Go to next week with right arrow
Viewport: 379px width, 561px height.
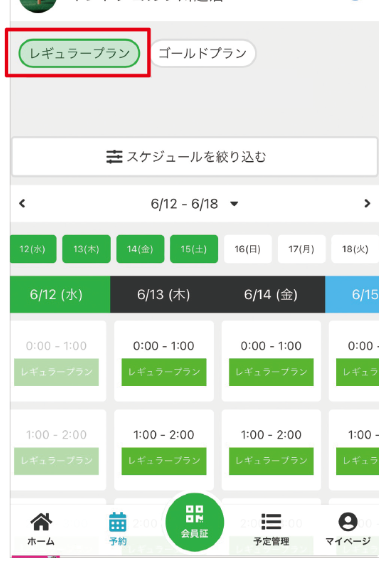point(367,204)
